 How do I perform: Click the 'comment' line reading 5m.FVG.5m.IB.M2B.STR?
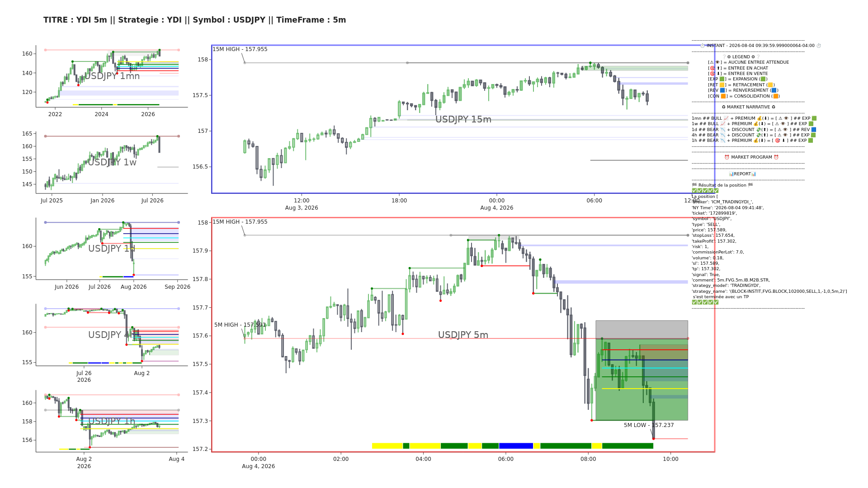(x=731, y=280)
